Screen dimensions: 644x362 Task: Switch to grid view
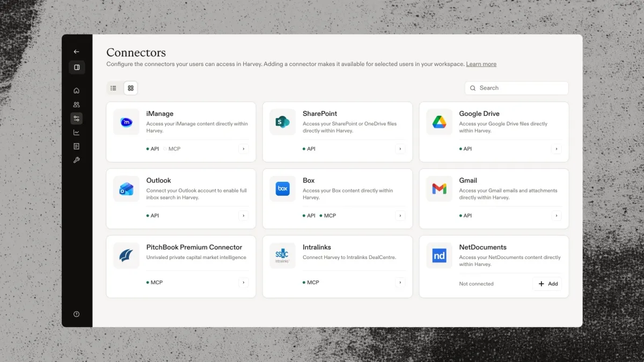click(130, 88)
